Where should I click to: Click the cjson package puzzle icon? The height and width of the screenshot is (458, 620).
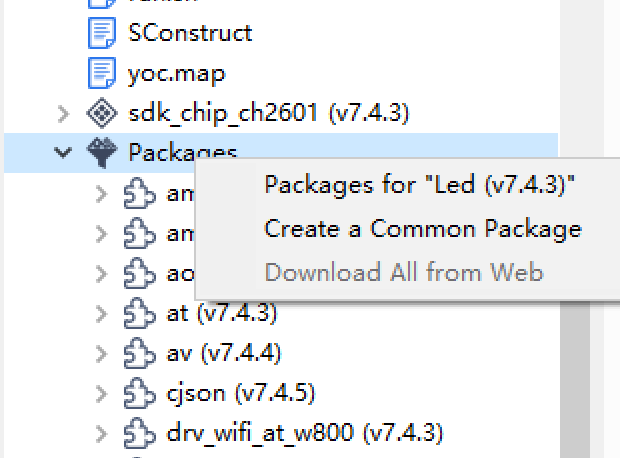140,393
